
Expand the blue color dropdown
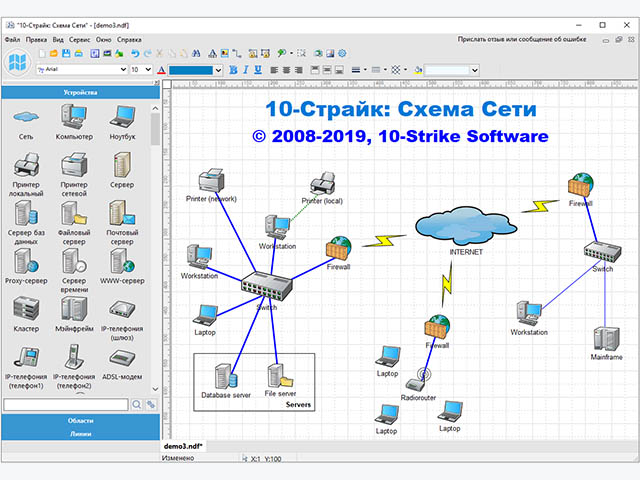point(220,70)
